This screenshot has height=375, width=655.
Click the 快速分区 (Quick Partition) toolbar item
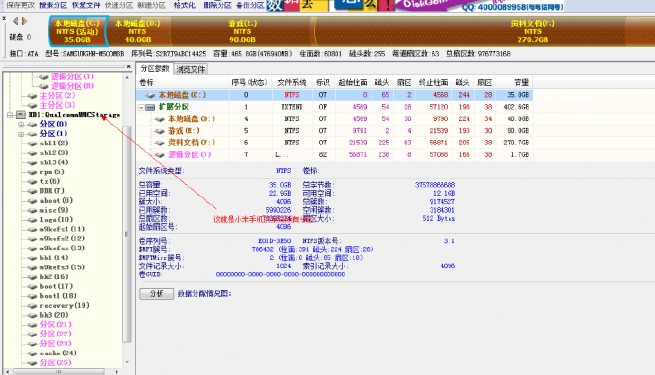tap(119, 5)
